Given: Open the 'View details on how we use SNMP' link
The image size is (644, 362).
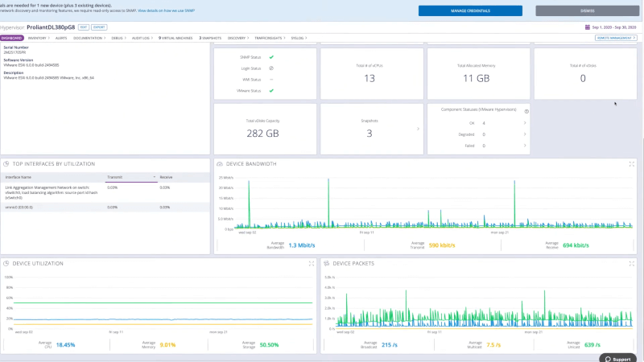Looking at the screenshot, I should click(x=166, y=10).
